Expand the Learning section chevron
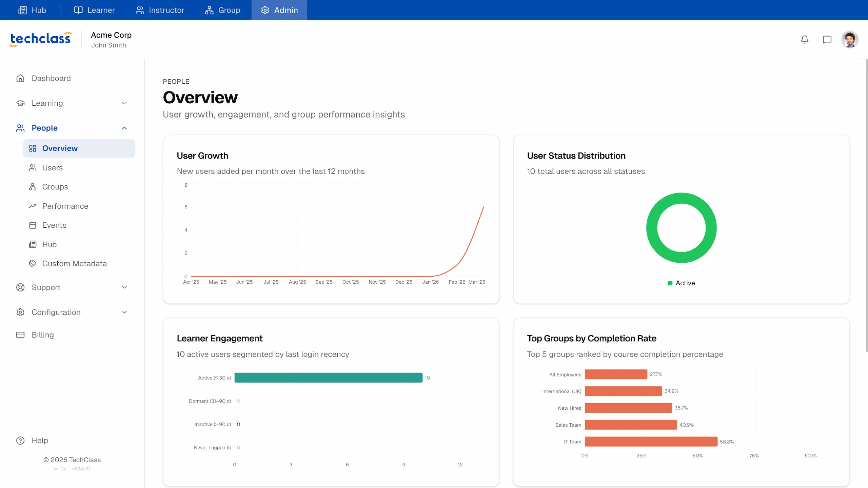868x488 pixels. click(x=124, y=103)
